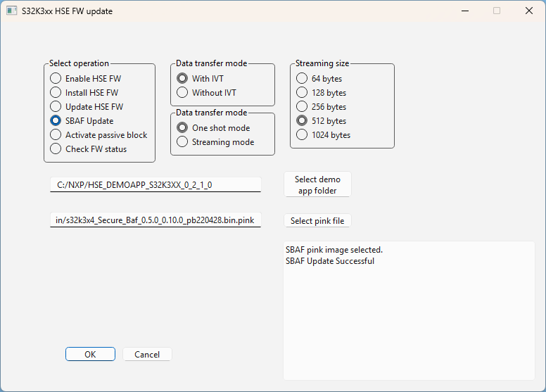Confirm with the OK button
Image resolution: width=546 pixels, height=392 pixels.
click(90, 355)
